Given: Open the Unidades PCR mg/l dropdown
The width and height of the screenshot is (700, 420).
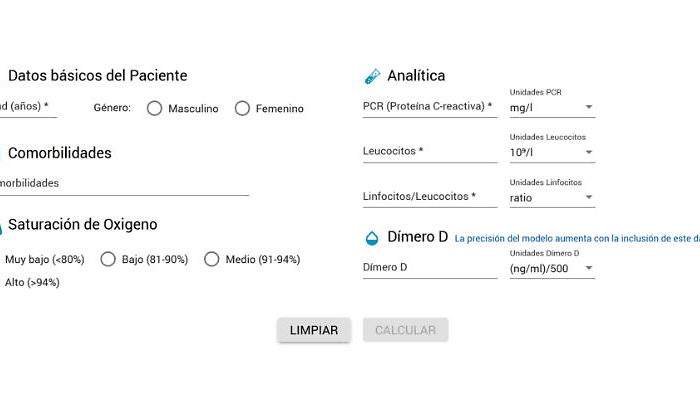Looking at the screenshot, I should click(x=552, y=108).
